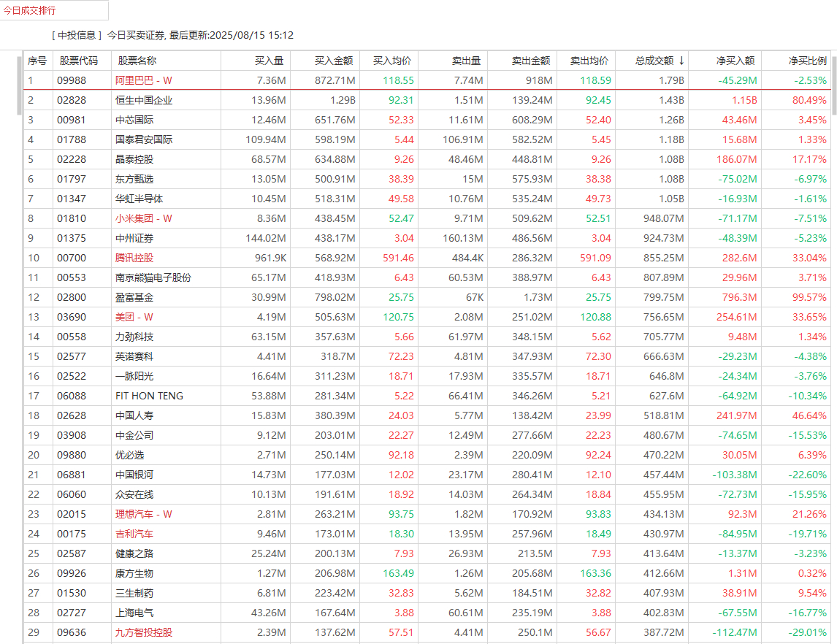
Task: Click stock code 09988
Action: (x=72, y=80)
